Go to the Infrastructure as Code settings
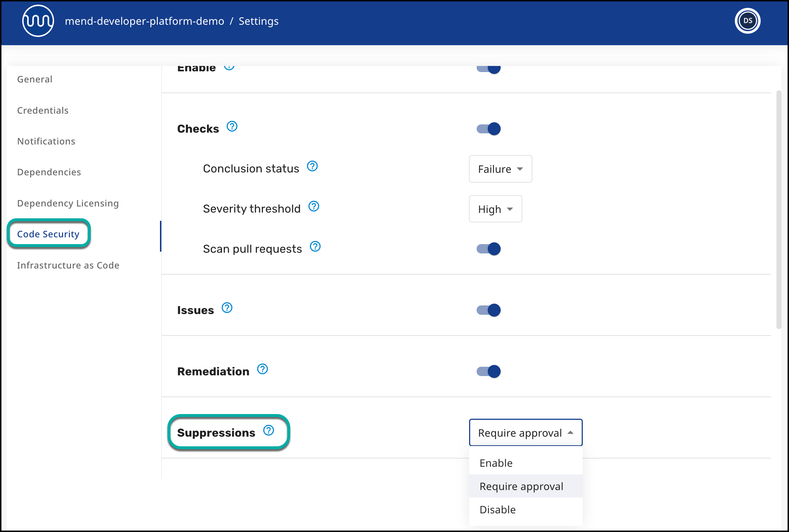This screenshot has width=789, height=532. 68,265
